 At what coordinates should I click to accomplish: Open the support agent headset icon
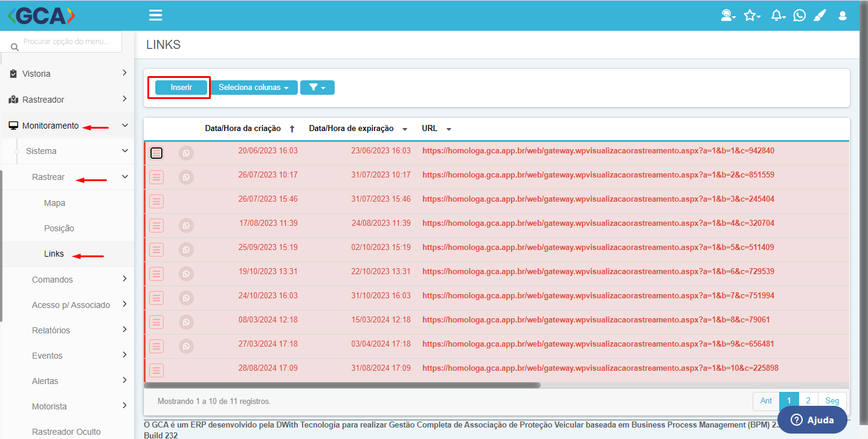point(728,16)
